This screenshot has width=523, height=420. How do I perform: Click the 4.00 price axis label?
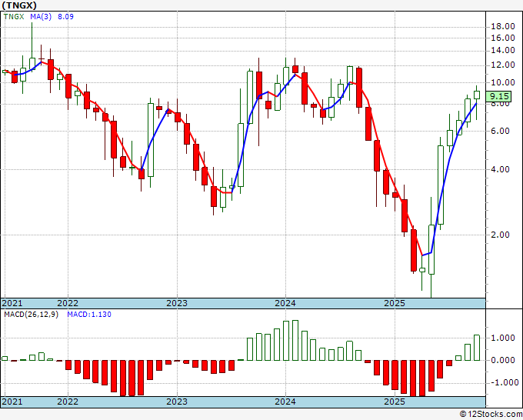[501, 169]
